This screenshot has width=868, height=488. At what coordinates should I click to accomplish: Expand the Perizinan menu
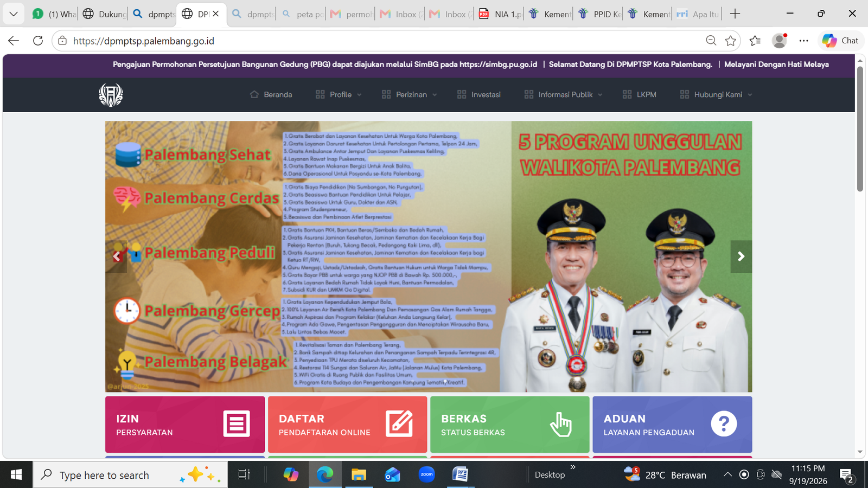pyautogui.click(x=409, y=95)
